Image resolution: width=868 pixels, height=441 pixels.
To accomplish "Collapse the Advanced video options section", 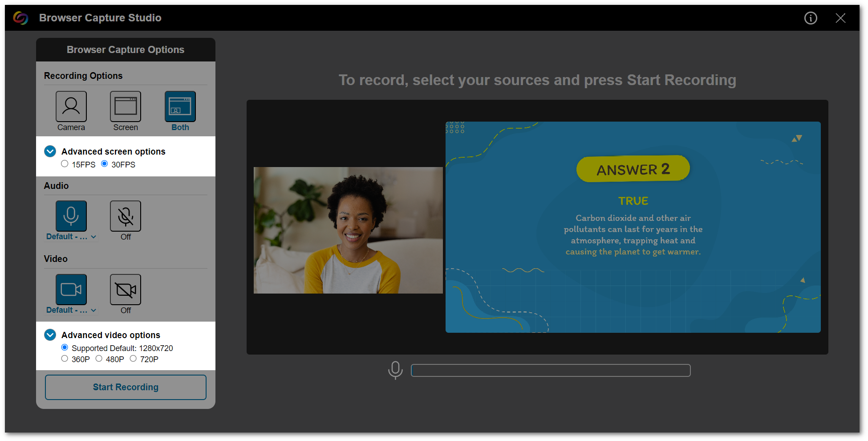I will pyautogui.click(x=50, y=335).
